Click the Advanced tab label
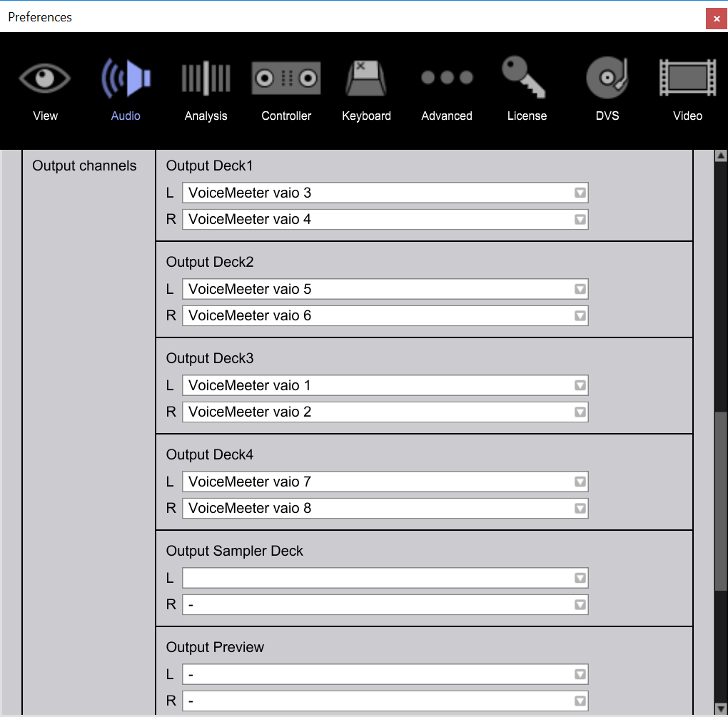This screenshot has width=728, height=717. click(x=447, y=116)
